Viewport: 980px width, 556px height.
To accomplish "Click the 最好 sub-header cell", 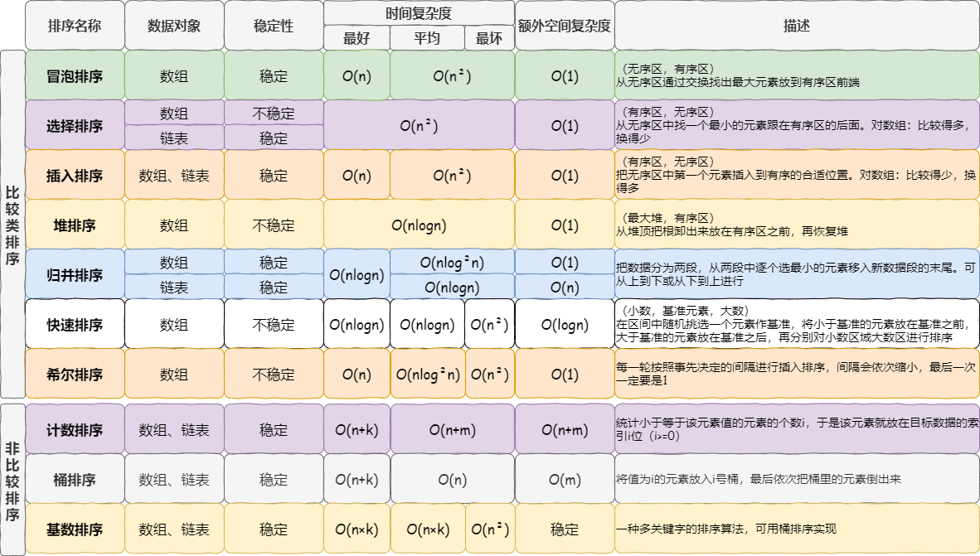I will pos(357,38).
